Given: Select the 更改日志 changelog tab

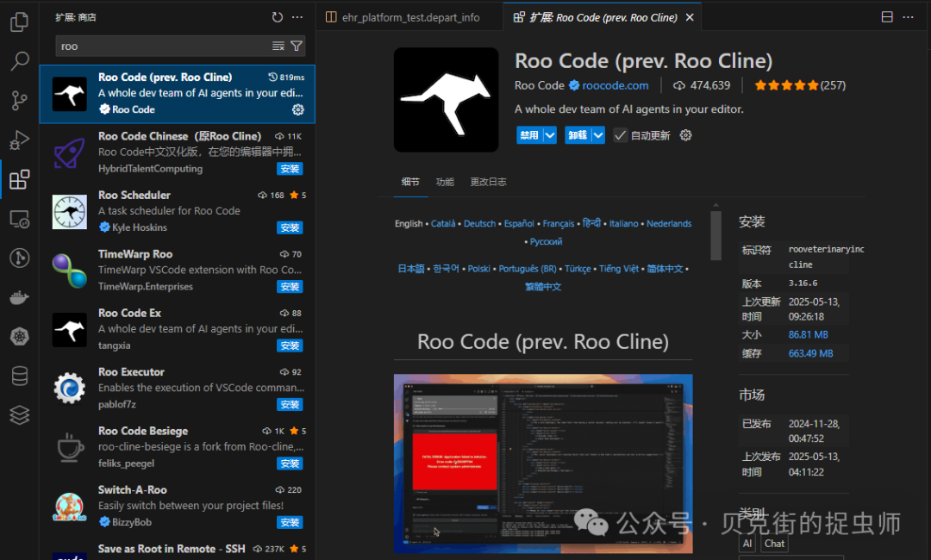Looking at the screenshot, I should 488,182.
